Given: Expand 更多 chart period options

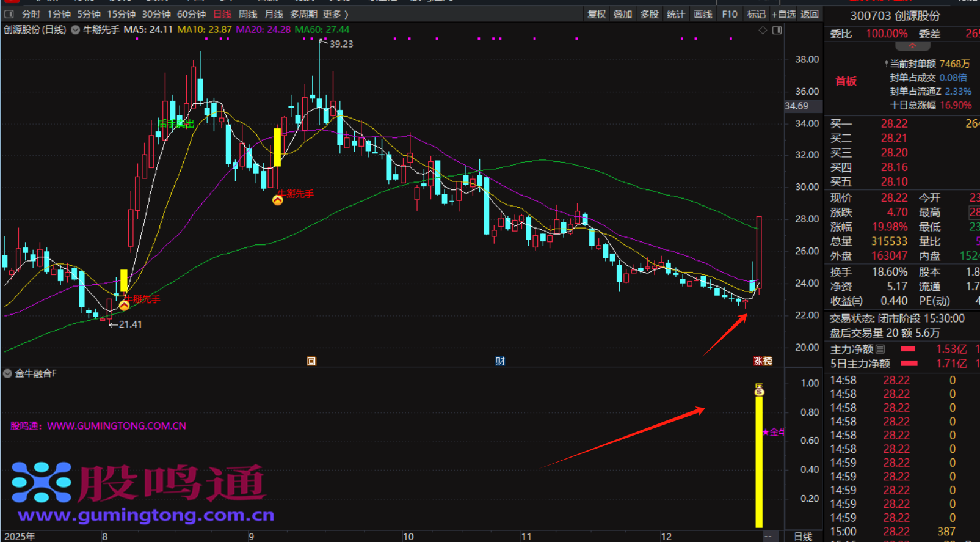Looking at the screenshot, I should pos(335,14).
